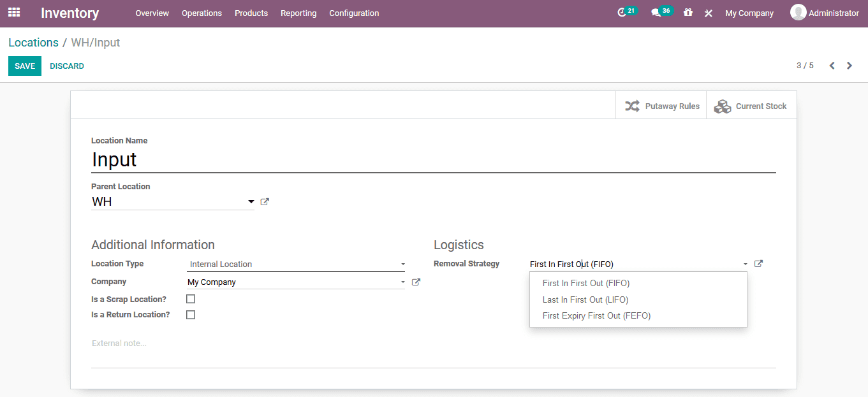Expand the Parent Location dropdown arrow
This screenshot has width=868, height=397.
coord(251,202)
